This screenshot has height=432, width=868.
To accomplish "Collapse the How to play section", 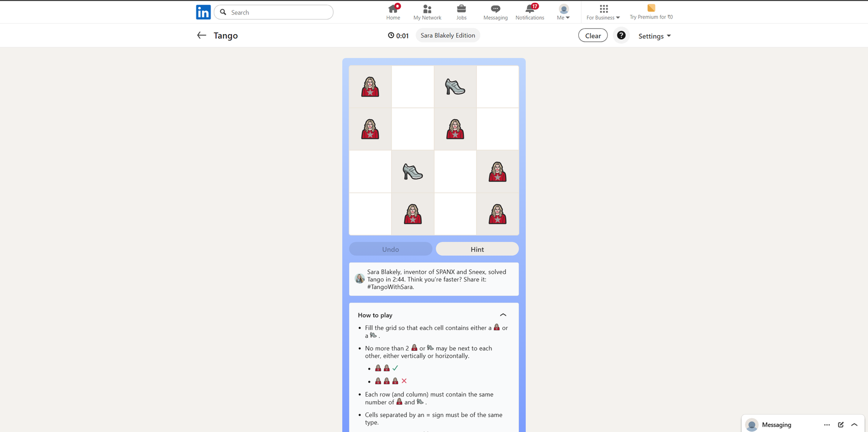I will (503, 315).
